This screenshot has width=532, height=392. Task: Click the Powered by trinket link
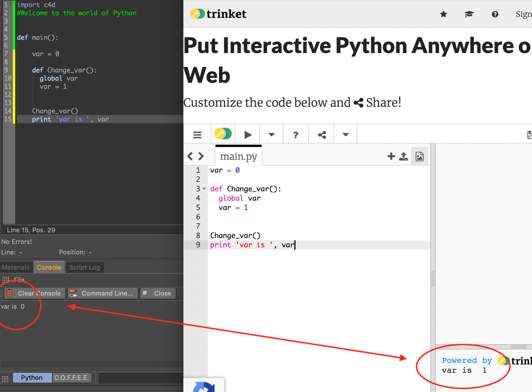point(487,360)
